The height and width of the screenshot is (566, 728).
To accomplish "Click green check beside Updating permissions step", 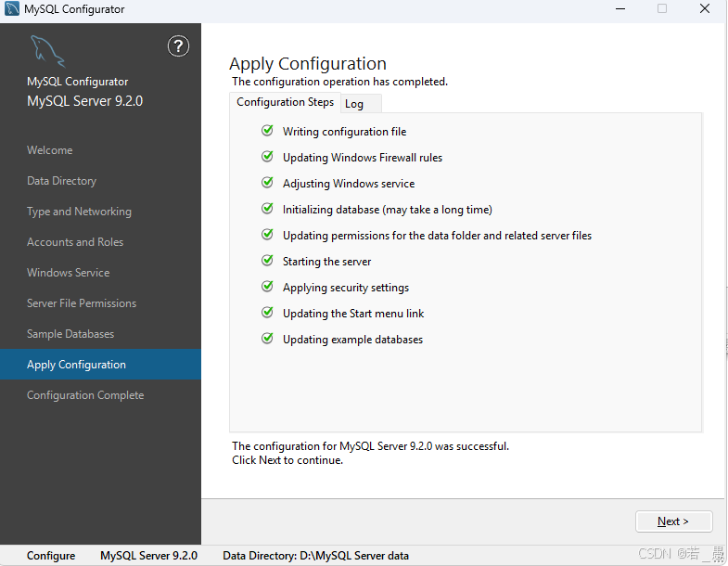I will coord(267,235).
